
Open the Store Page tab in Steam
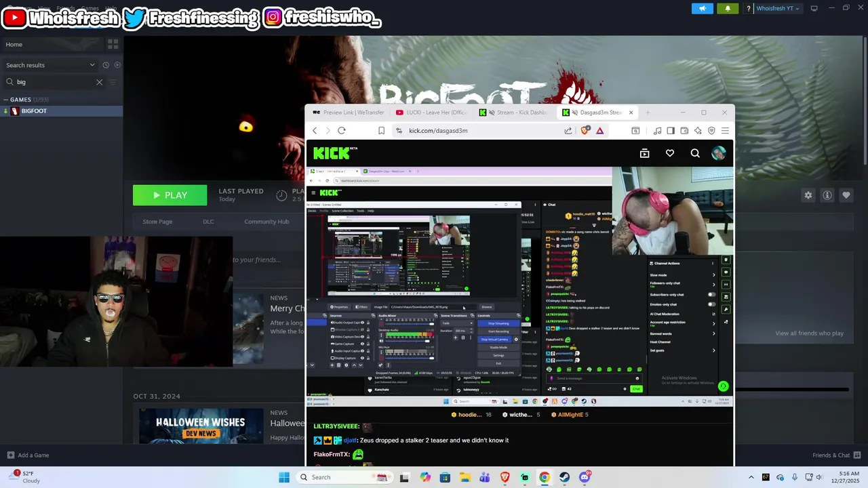click(x=157, y=222)
